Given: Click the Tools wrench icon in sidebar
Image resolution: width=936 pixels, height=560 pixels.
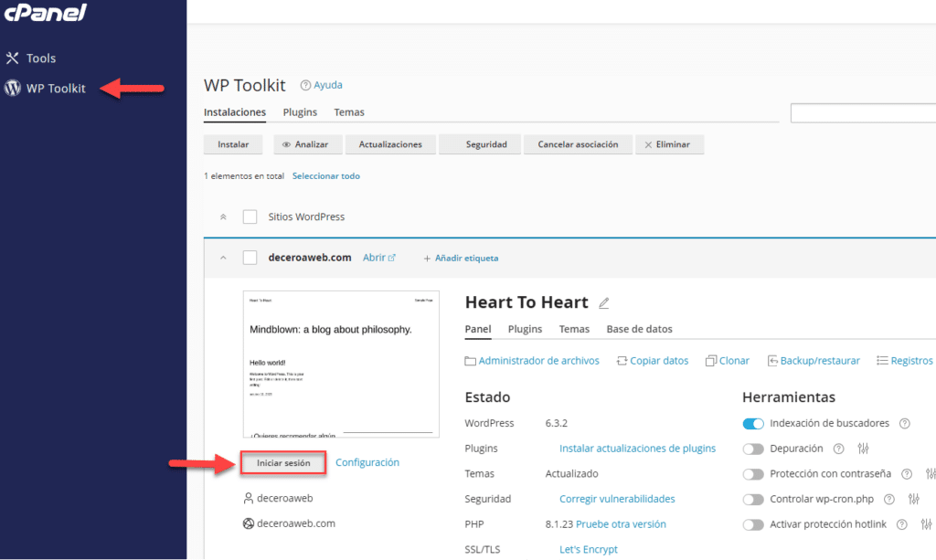Looking at the screenshot, I should pyautogui.click(x=12, y=58).
